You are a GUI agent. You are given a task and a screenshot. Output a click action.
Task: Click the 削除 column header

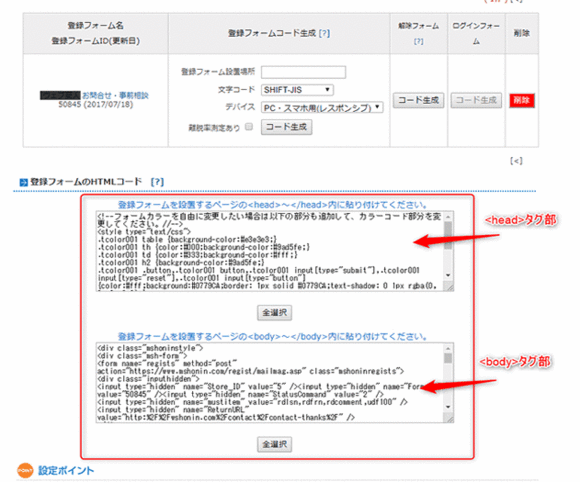[522, 33]
